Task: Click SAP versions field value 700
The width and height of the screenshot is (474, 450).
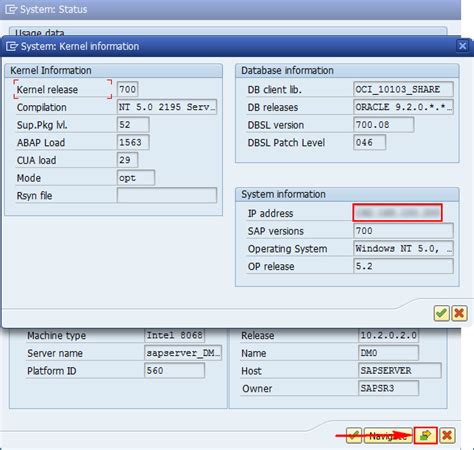Action: point(403,231)
